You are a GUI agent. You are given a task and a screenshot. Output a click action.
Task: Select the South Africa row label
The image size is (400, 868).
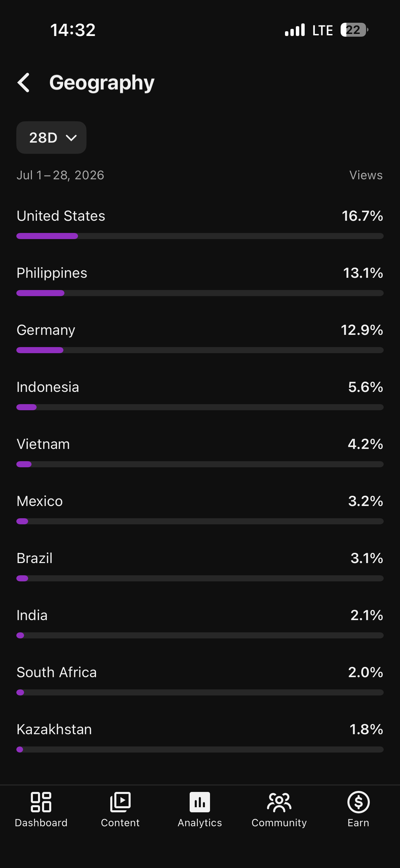[x=57, y=672]
